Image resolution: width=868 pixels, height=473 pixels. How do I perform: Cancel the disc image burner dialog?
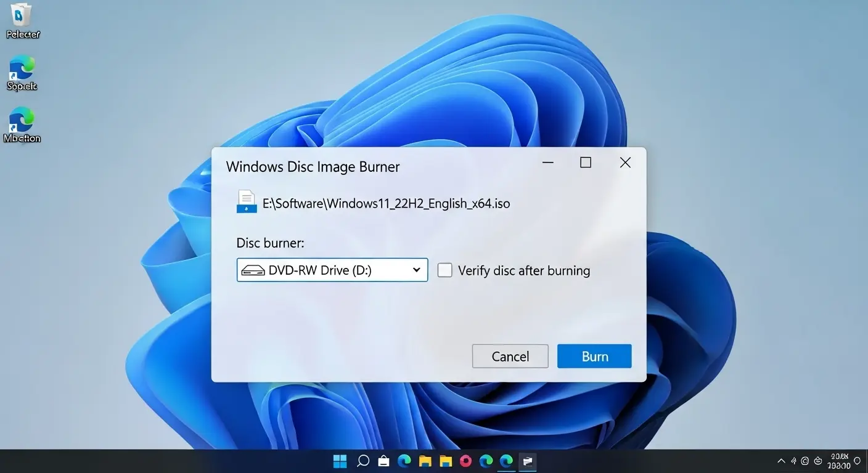[510, 356]
